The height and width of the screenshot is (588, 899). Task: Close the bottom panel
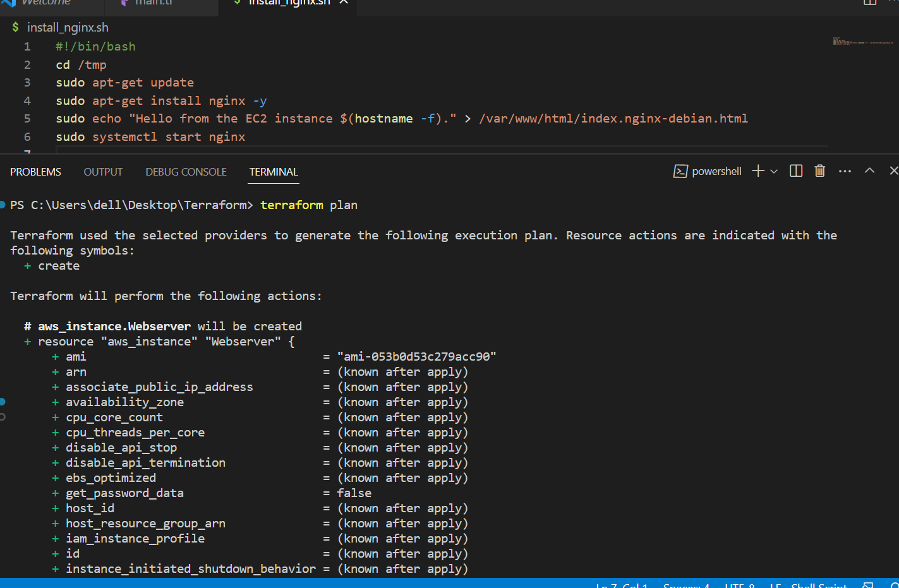[x=893, y=171]
